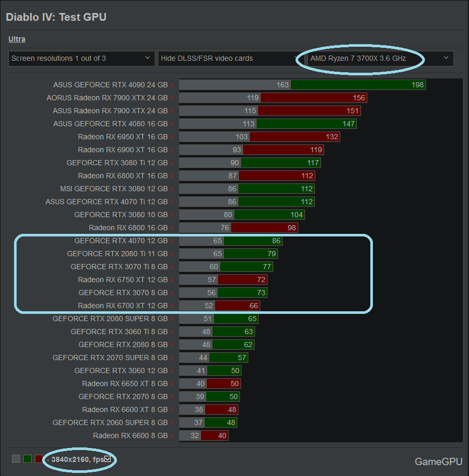Click red X beside Radeon RX 6900 XT
This screenshot has height=476, width=469.
point(172,150)
